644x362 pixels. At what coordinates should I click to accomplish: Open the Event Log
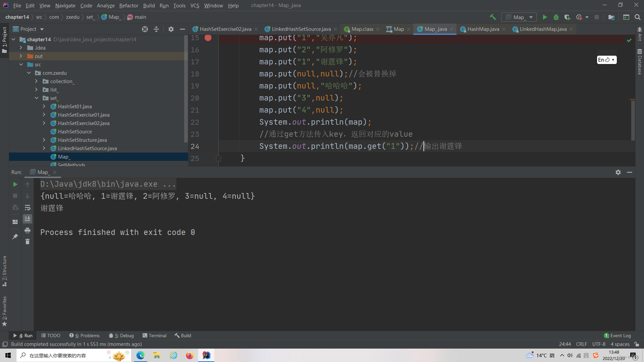point(617,336)
